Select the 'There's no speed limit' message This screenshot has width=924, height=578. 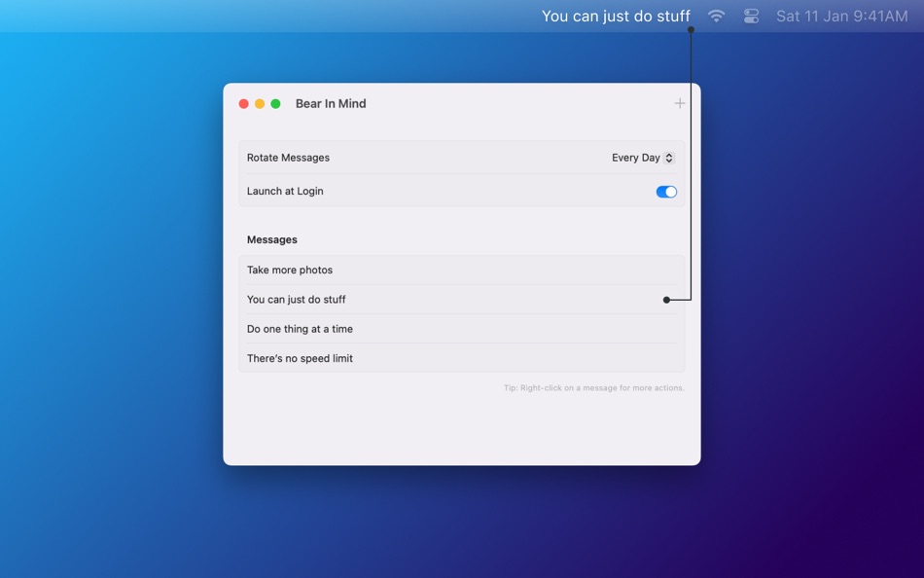pos(461,358)
